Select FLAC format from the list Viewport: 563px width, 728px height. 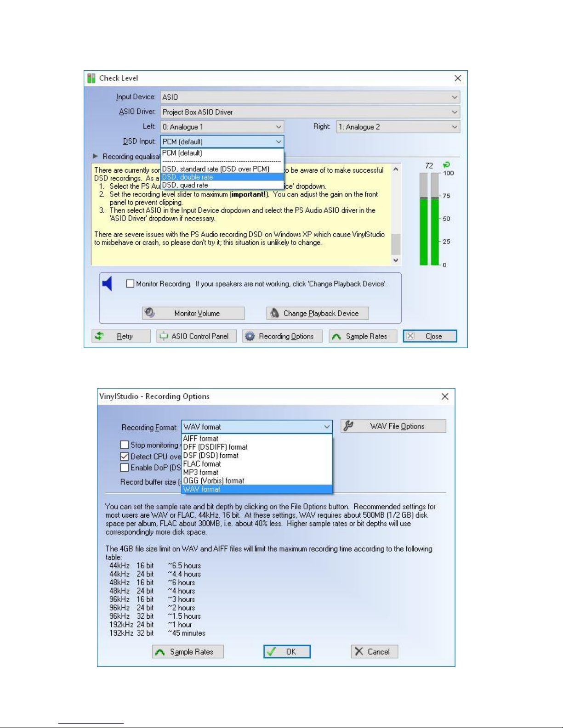256,464
